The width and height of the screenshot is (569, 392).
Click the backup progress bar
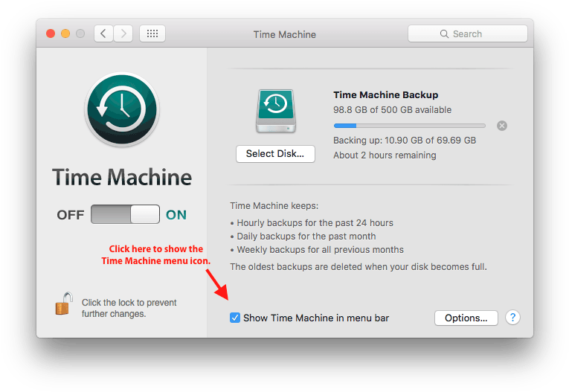point(409,126)
